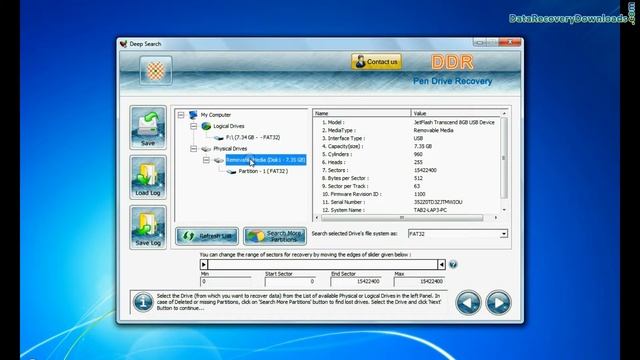
Task: Click the End Sector field
Action: coord(356,281)
